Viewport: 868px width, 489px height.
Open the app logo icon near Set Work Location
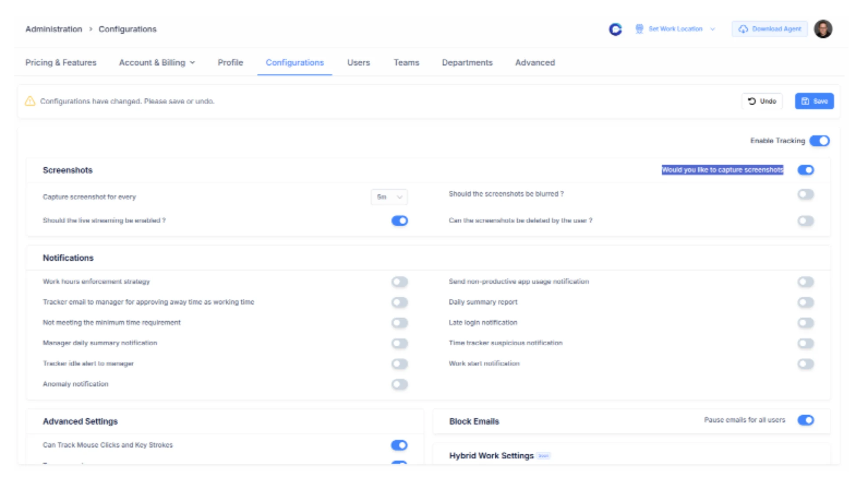click(x=616, y=29)
